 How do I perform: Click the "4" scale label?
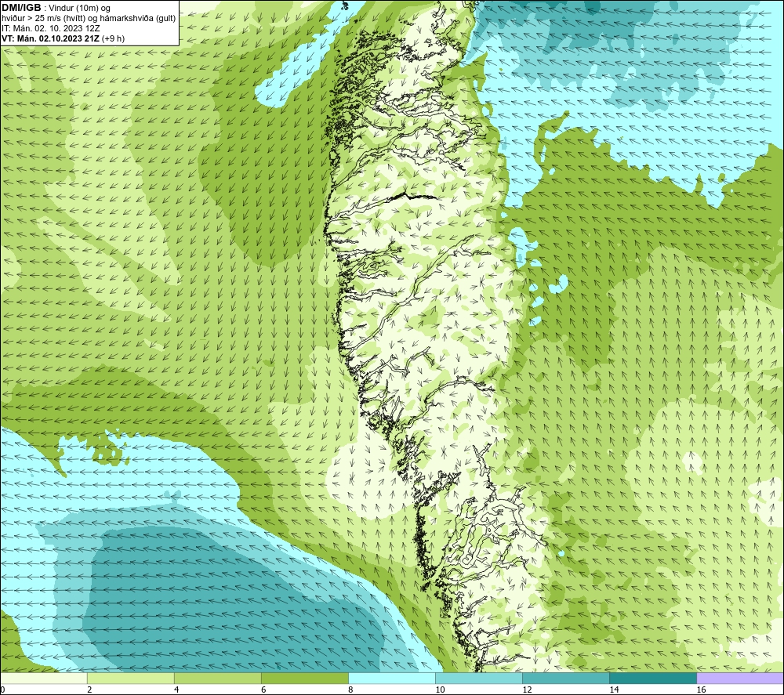(x=176, y=690)
